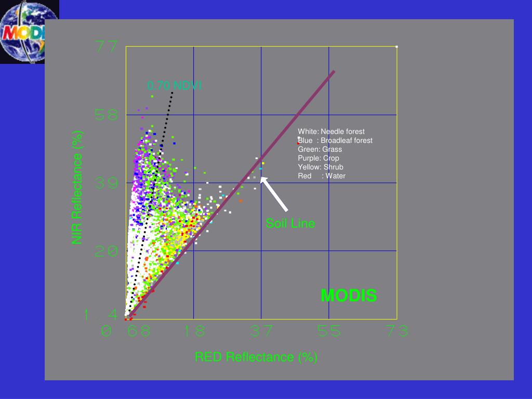The height and width of the screenshot is (399, 532).
Task: Click the green 'MODIS' text in plot
Action: (x=349, y=296)
